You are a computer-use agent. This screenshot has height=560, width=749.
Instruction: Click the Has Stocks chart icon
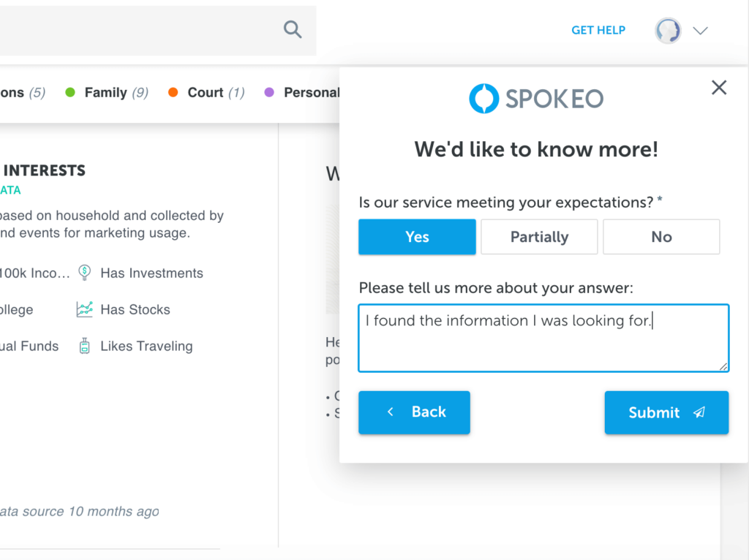point(85,309)
